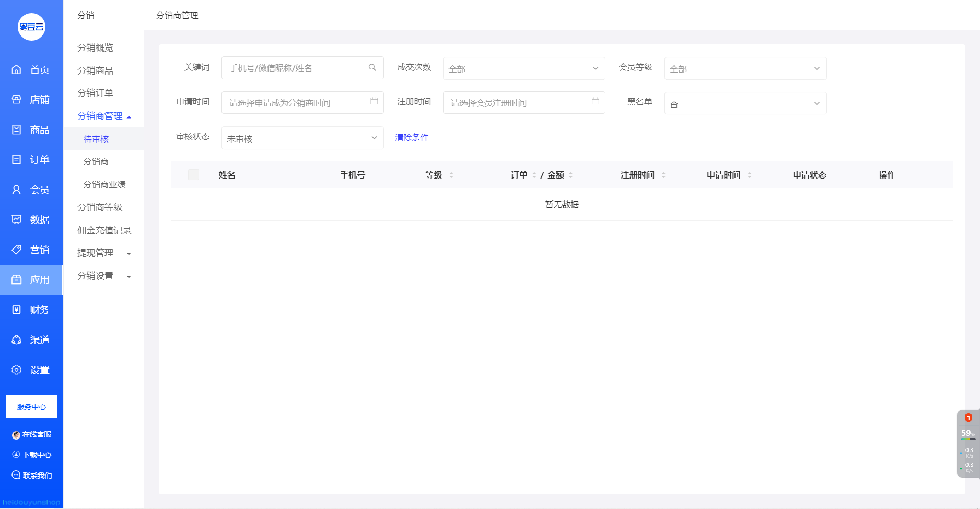Select 分销商业绩 submenu item
Screen dimensions: 980x509
click(x=104, y=184)
